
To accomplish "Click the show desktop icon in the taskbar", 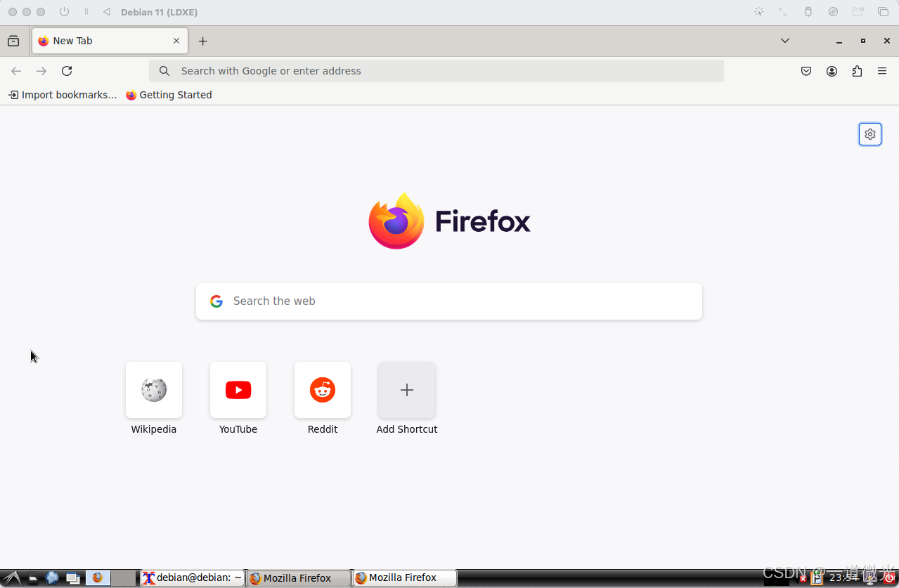I will coord(72,578).
